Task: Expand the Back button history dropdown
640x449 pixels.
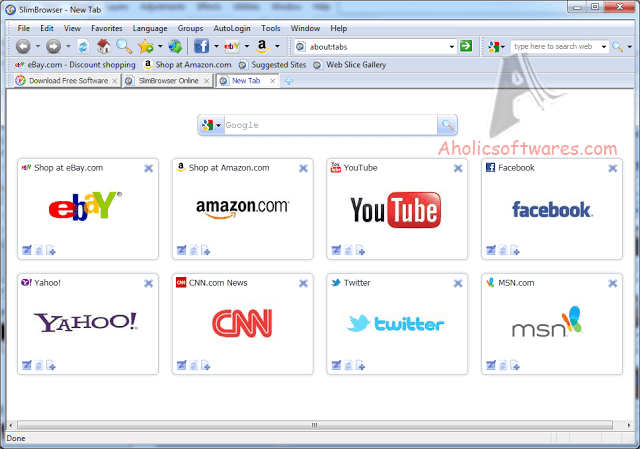Action: coord(38,46)
